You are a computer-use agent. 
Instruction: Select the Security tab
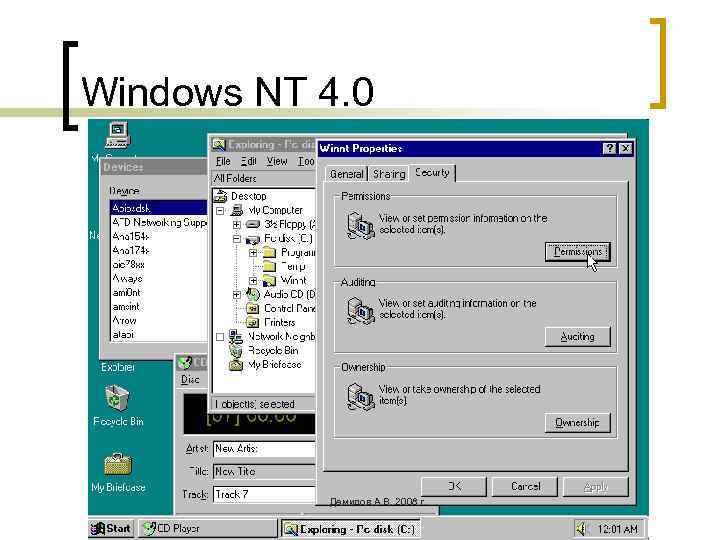[432, 173]
